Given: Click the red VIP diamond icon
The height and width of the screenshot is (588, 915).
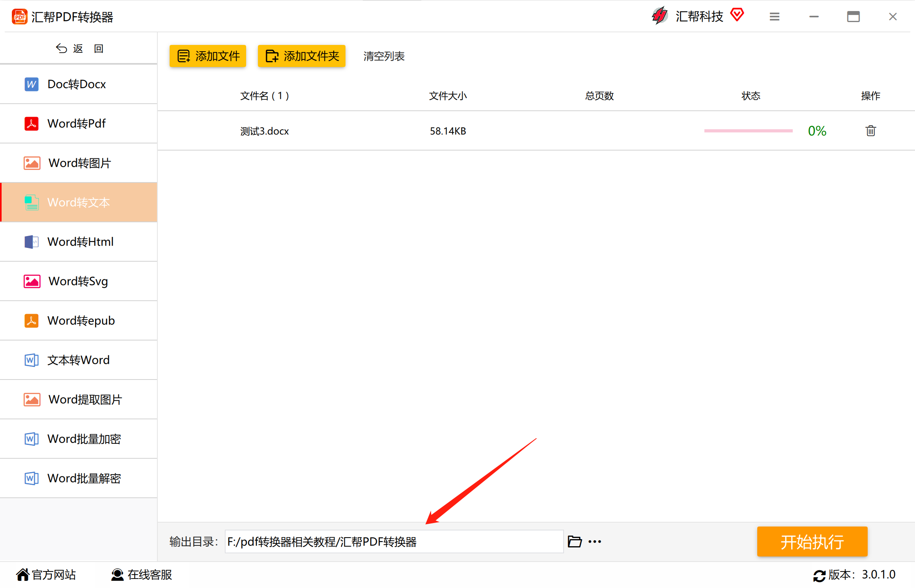Looking at the screenshot, I should [737, 15].
